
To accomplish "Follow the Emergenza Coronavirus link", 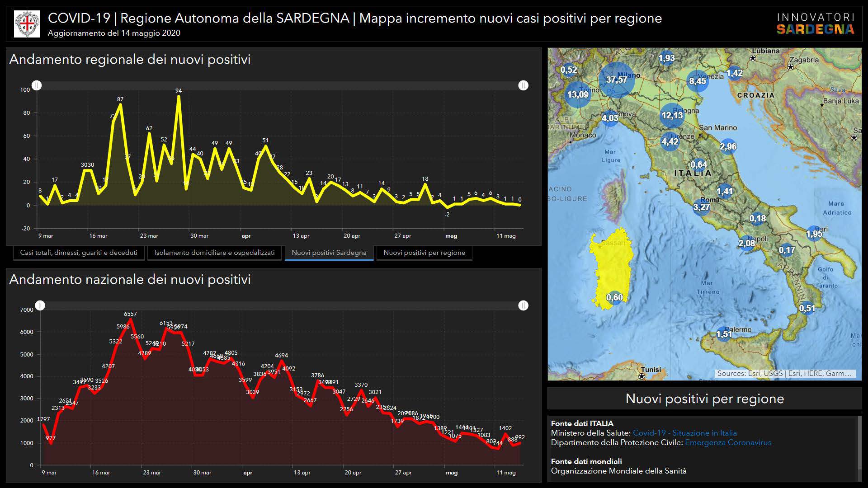I will point(728,442).
